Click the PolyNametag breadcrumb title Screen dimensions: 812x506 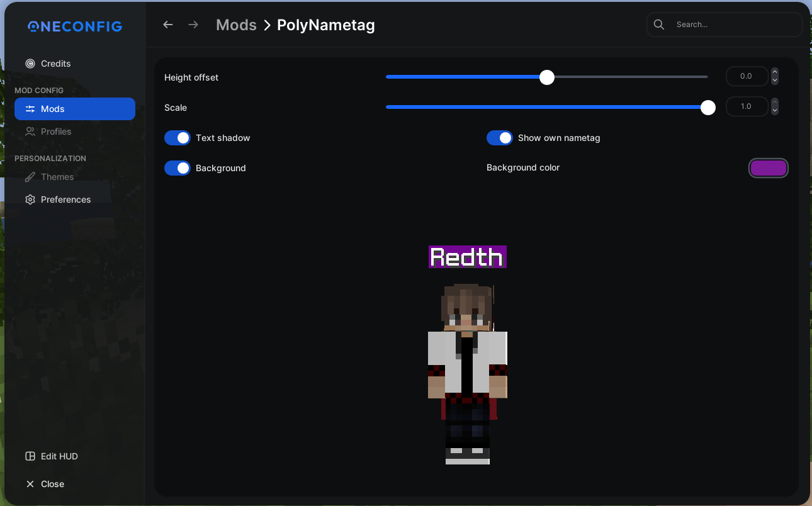[x=326, y=25]
